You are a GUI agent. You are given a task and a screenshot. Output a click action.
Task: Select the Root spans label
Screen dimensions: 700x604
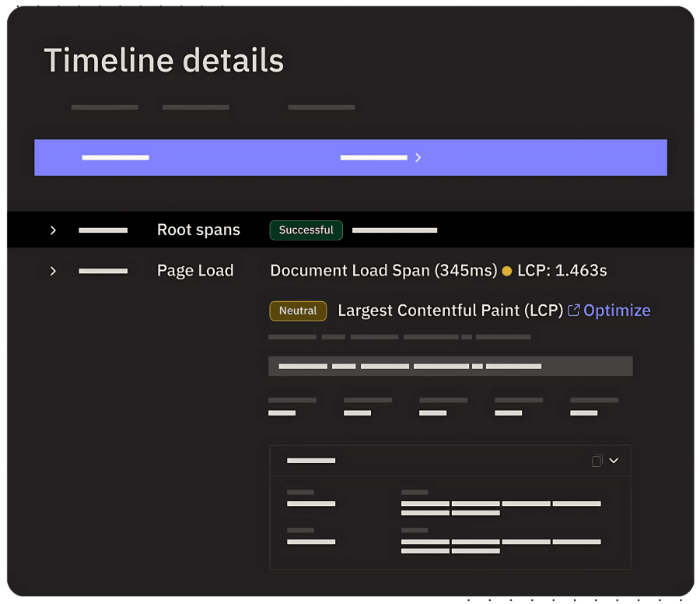click(x=198, y=230)
